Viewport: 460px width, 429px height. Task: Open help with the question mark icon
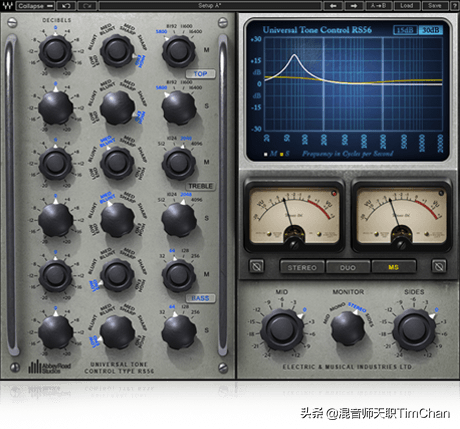tap(455, 6)
